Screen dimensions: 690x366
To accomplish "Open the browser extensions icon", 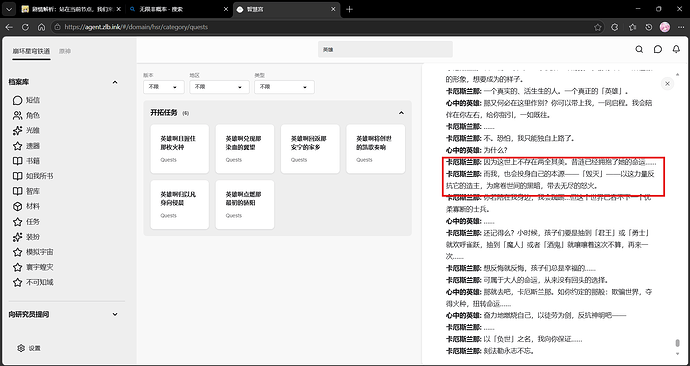I will click(615, 27).
